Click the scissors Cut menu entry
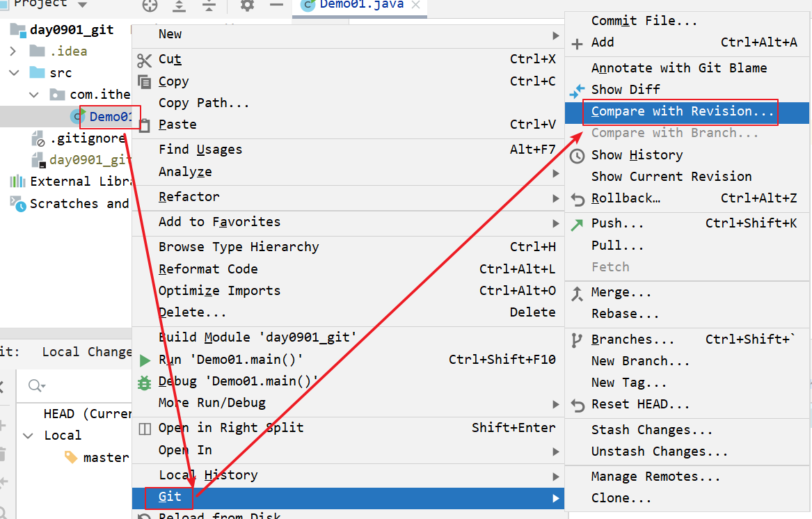812x519 pixels. 170,59
